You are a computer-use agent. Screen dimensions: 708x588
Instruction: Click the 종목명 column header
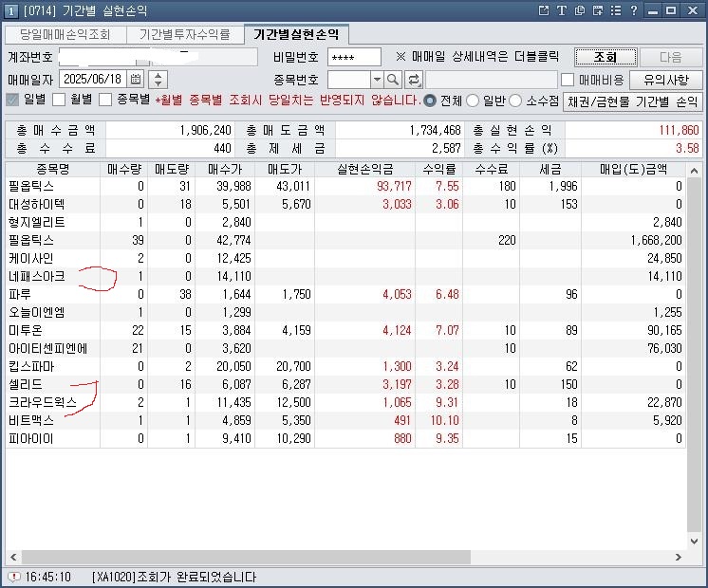coord(53,169)
